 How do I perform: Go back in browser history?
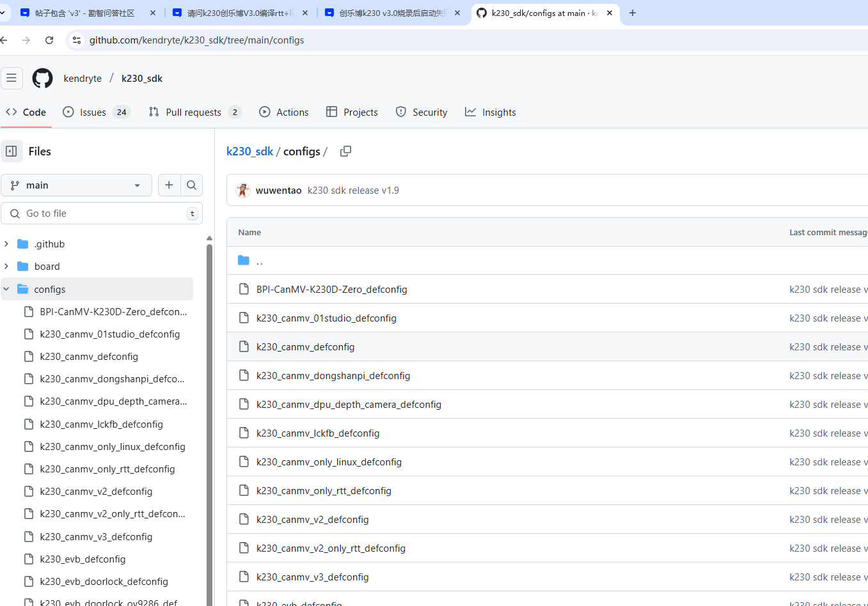click(4, 40)
